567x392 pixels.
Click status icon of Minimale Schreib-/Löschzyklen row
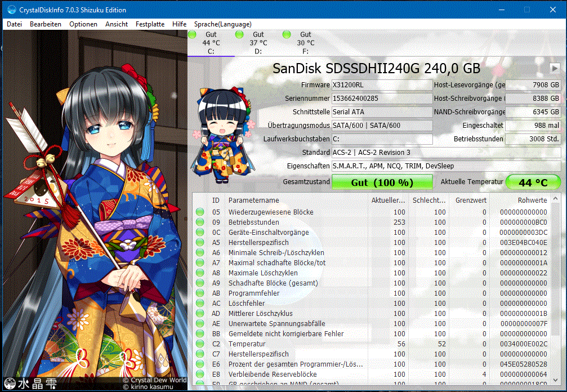[200, 253]
